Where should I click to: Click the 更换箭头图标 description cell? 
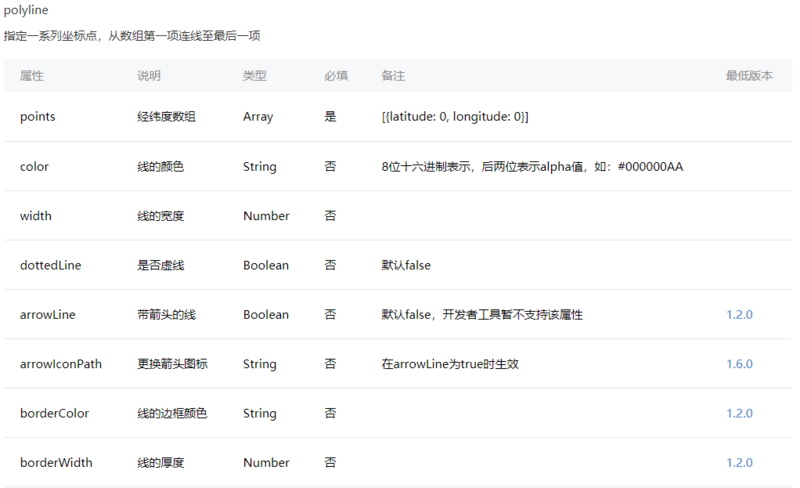172,364
